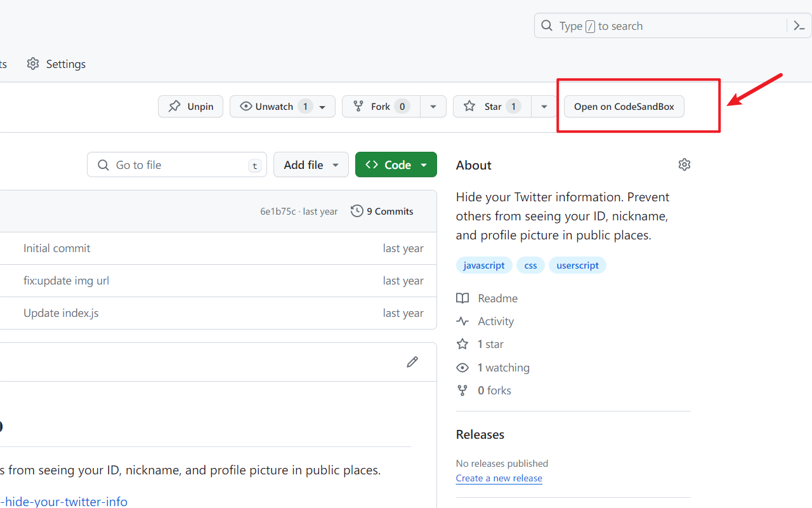Click the commits history clock icon
The image size is (812, 508).
[x=357, y=211]
